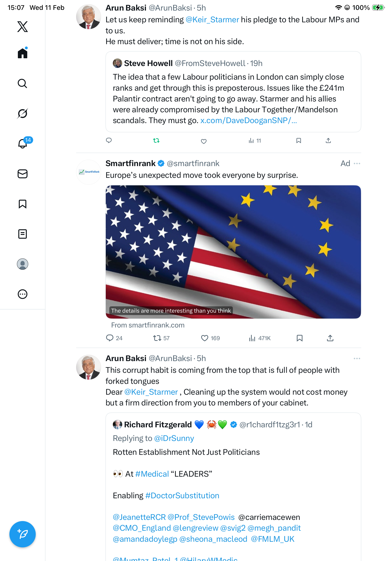This screenshot has width=392, height=561.
Task: Open the US and EU flags ad image
Action: pos(233,252)
